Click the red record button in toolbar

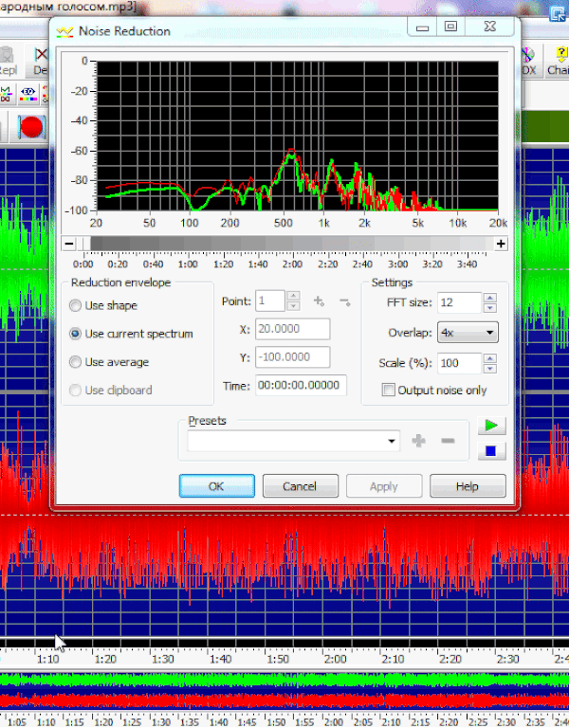(33, 126)
